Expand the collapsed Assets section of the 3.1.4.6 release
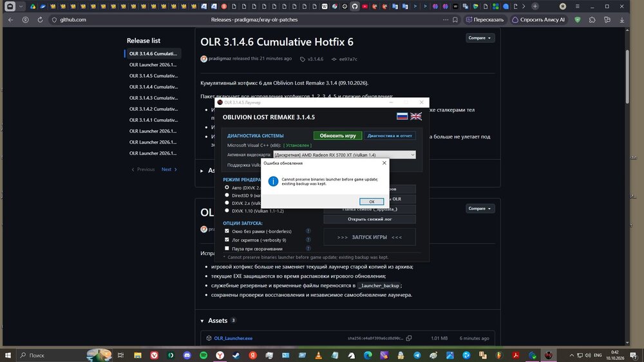644x362 pixels. pyautogui.click(x=202, y=171)
